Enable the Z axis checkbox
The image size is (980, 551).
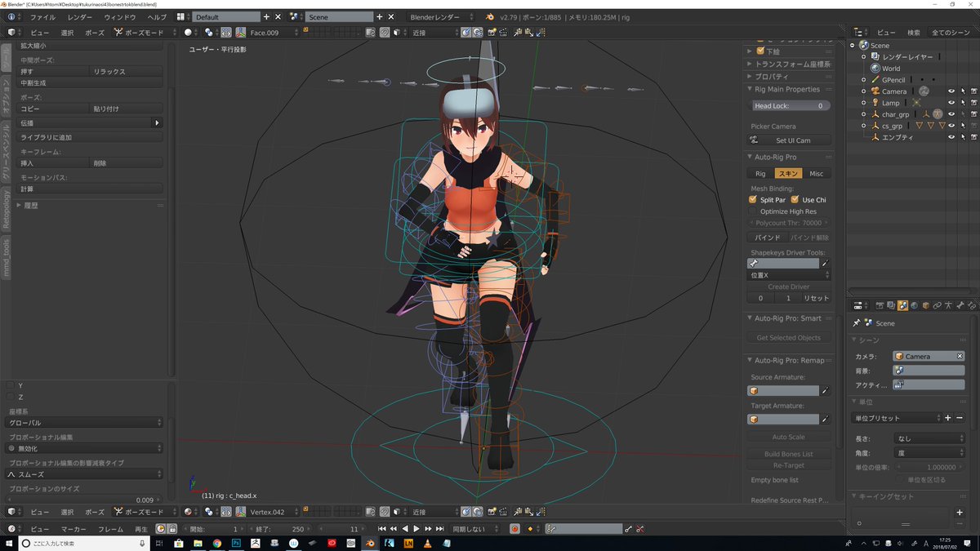tap(10, 397)
